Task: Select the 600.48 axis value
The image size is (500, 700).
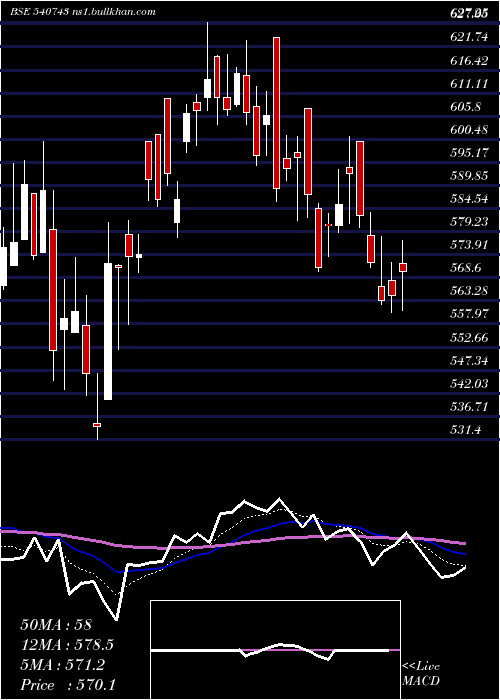Action: point(469,130)
